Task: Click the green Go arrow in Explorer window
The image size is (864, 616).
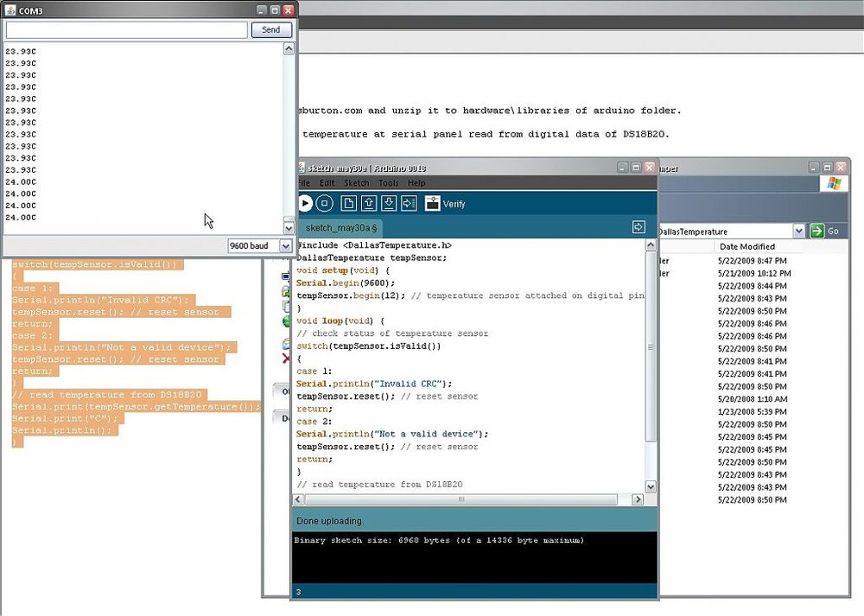Action: 817,232
